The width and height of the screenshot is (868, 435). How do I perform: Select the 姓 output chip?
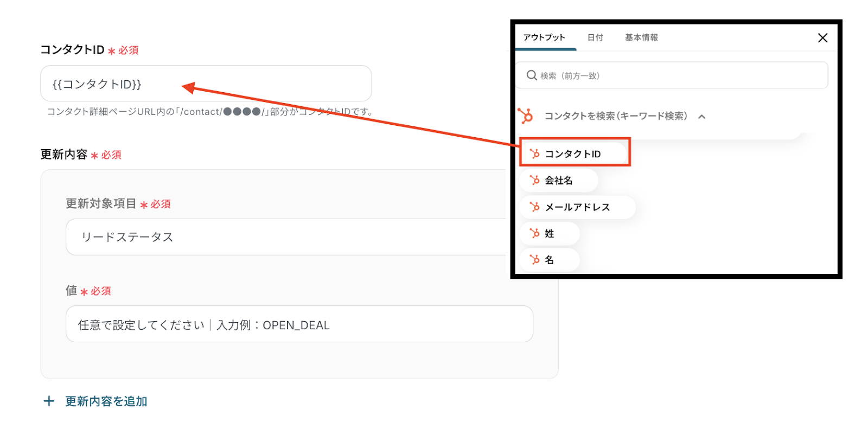[x=550, y=233]
